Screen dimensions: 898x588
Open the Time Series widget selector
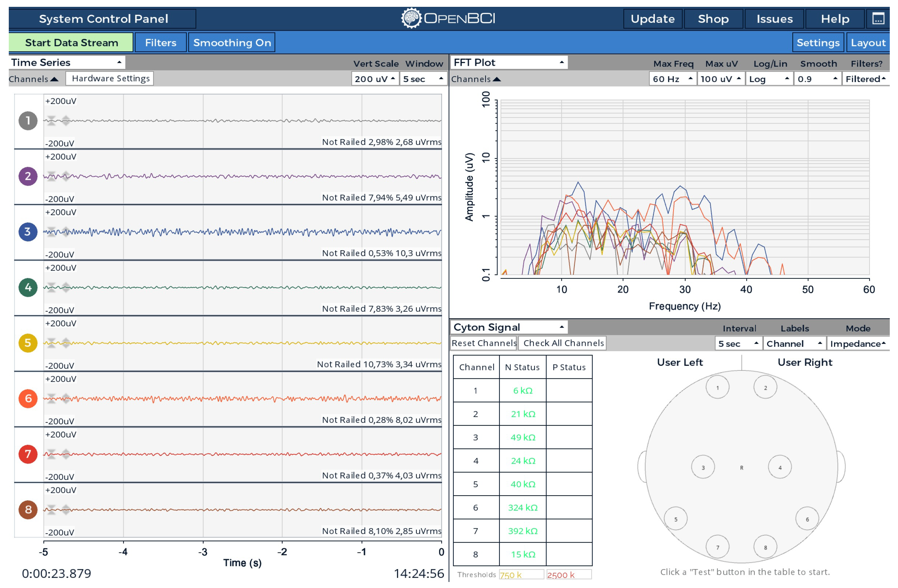click(67, 62)
